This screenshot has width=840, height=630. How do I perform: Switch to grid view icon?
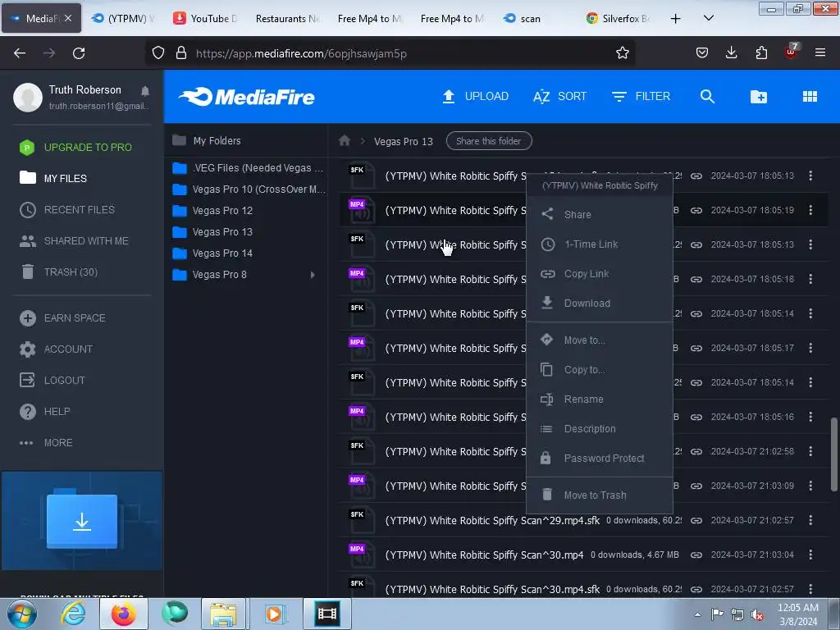click(x=810, y=97)
